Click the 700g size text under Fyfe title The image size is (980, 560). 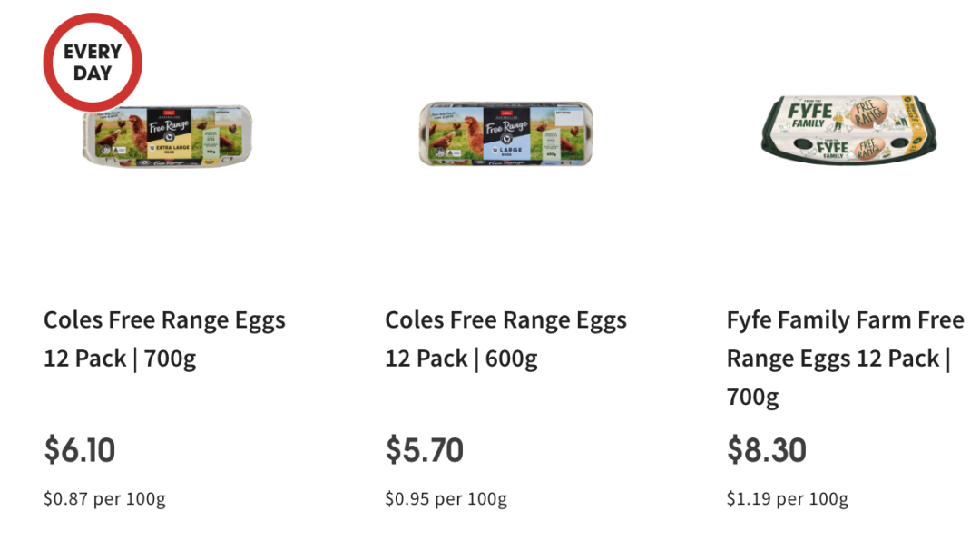[x=752, y=397]
